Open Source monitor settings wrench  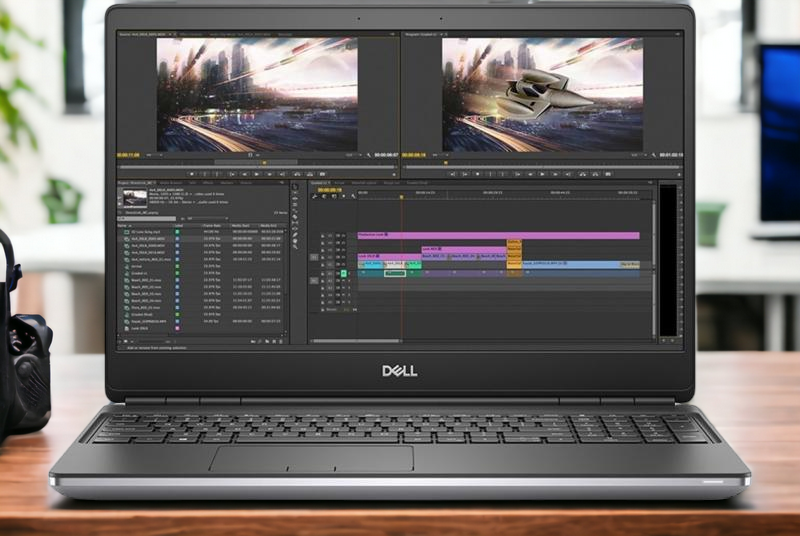pos(369,155)
